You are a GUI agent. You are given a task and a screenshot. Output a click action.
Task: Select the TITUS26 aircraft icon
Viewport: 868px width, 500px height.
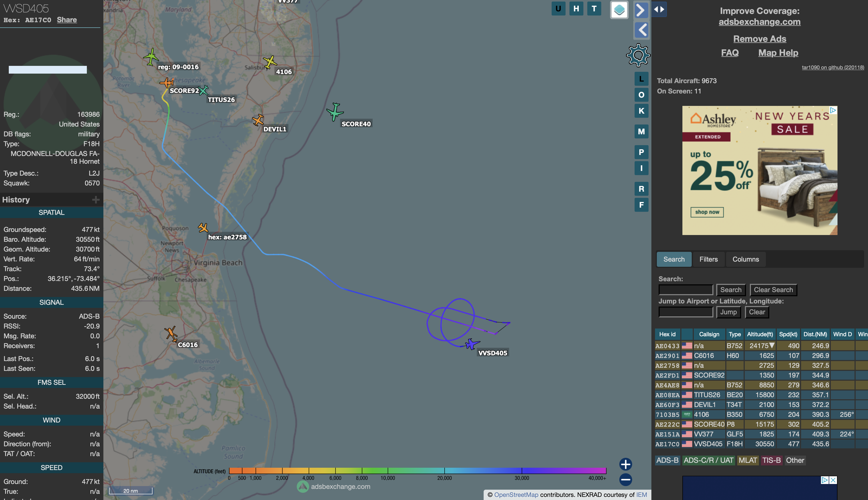204,90
